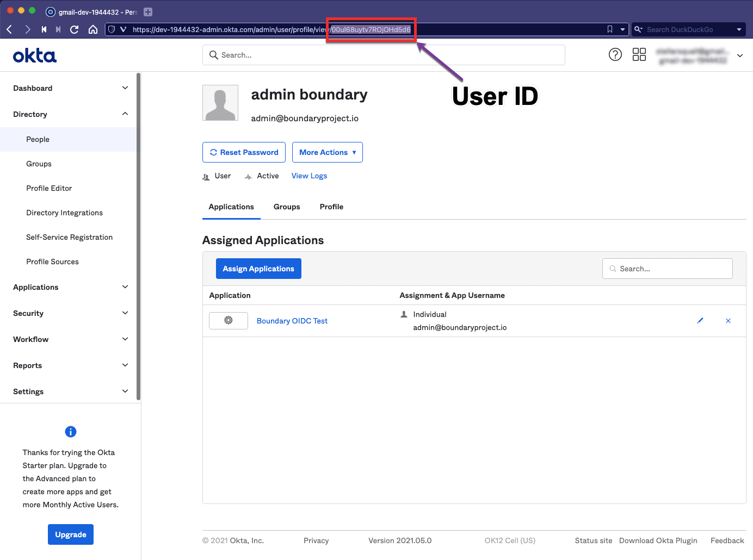The image size is (753, 560).
Task: Expand the Dashboard sidebar section
Action: [71, 88]
